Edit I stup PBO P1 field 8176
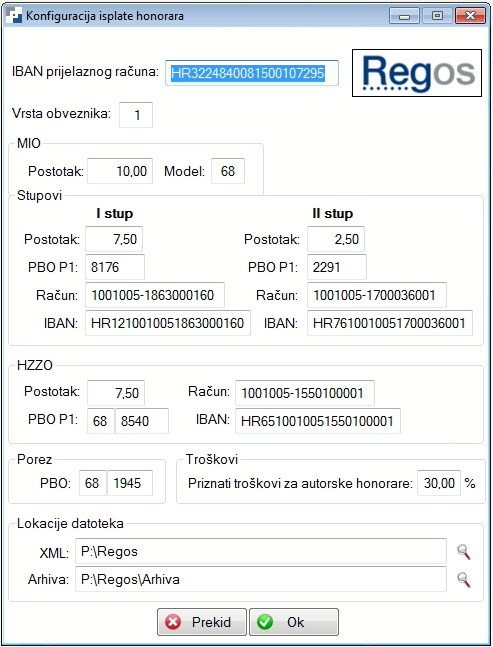The image size is (493, 647). point(115,267)
